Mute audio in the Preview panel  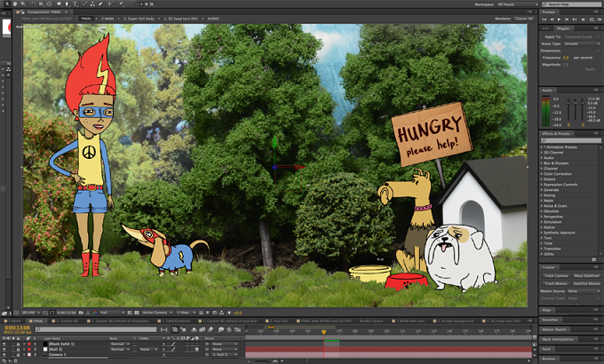point(584,20)
